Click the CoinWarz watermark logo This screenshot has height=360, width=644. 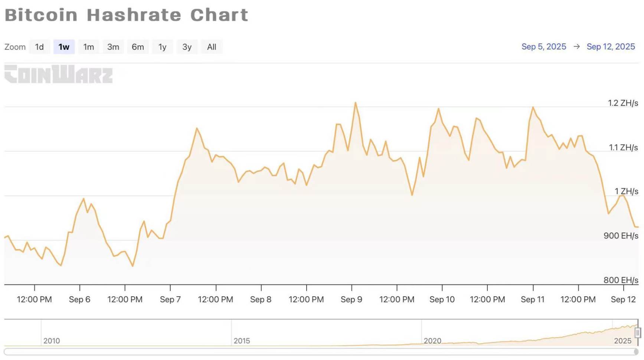58,74
